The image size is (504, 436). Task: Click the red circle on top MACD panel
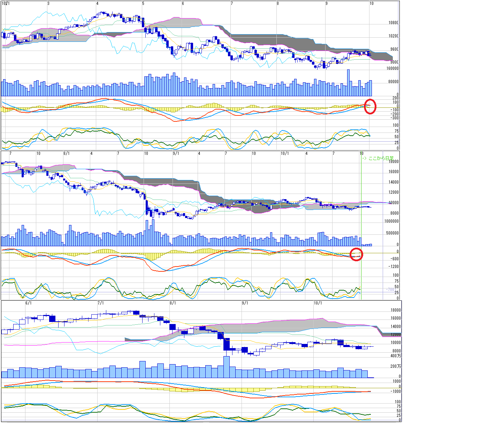pos(370,106)
